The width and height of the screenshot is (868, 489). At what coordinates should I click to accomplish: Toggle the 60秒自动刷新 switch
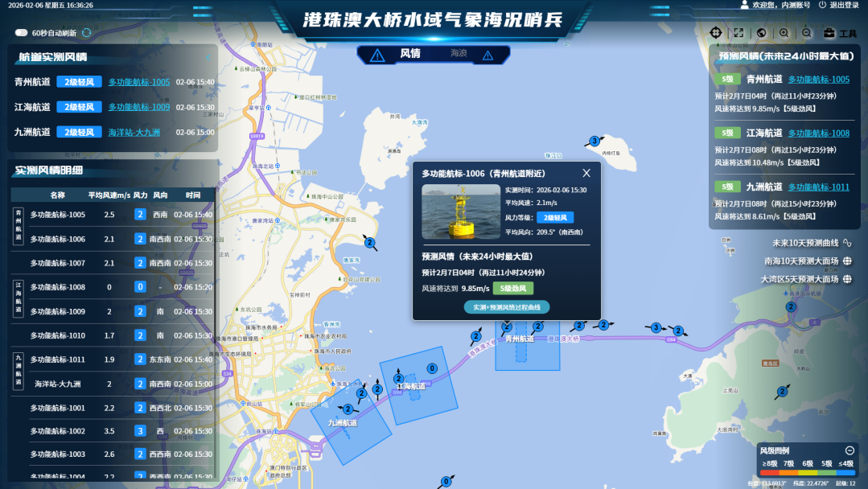click(22, 33)
